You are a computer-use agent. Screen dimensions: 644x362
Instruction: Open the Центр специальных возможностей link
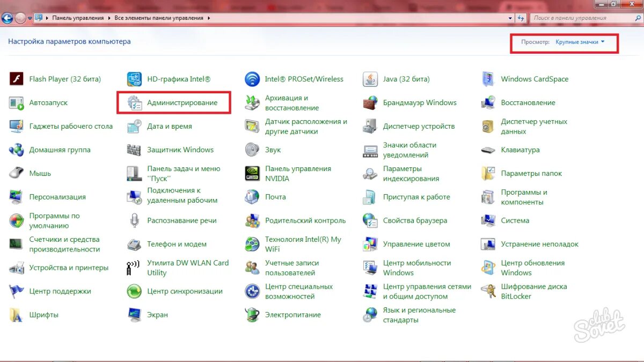pos(299,291)
